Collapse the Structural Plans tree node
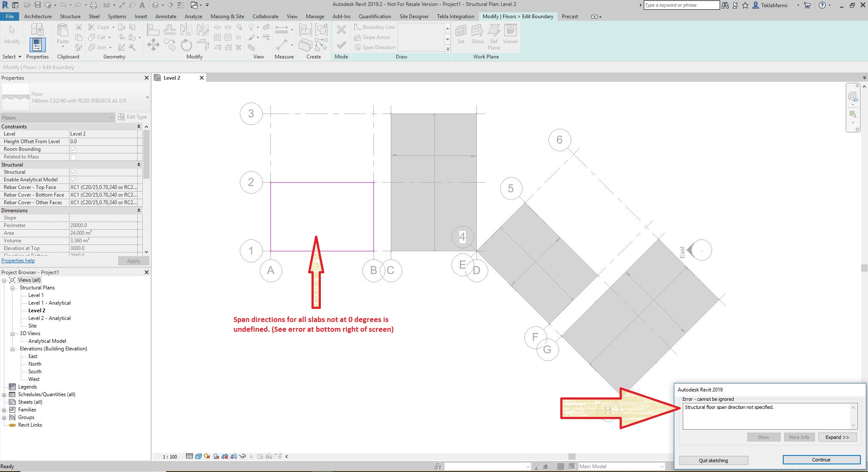This screenshot has height=472, width=868. 13,288
